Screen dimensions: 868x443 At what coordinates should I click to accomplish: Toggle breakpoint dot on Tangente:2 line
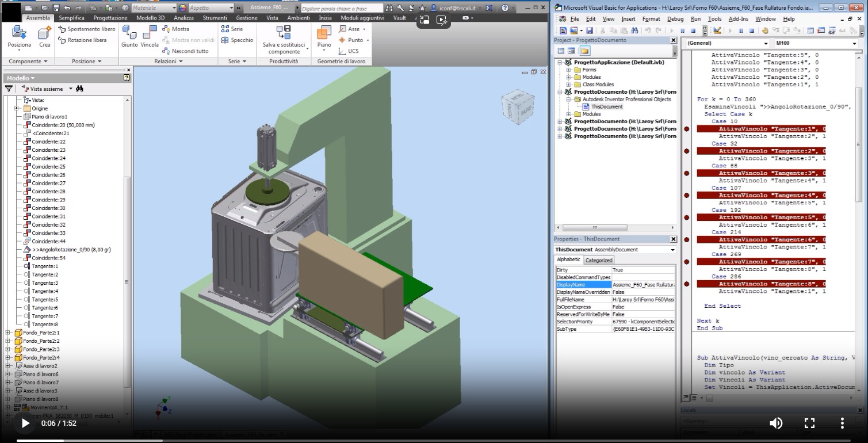[686, 151]
